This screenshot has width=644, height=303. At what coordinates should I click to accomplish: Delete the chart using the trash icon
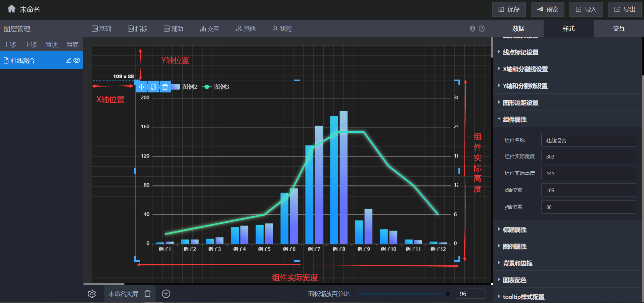165,87
